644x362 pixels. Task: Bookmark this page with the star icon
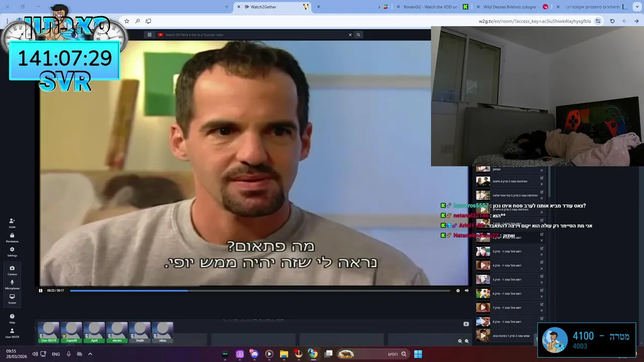(x=127, y=21)
